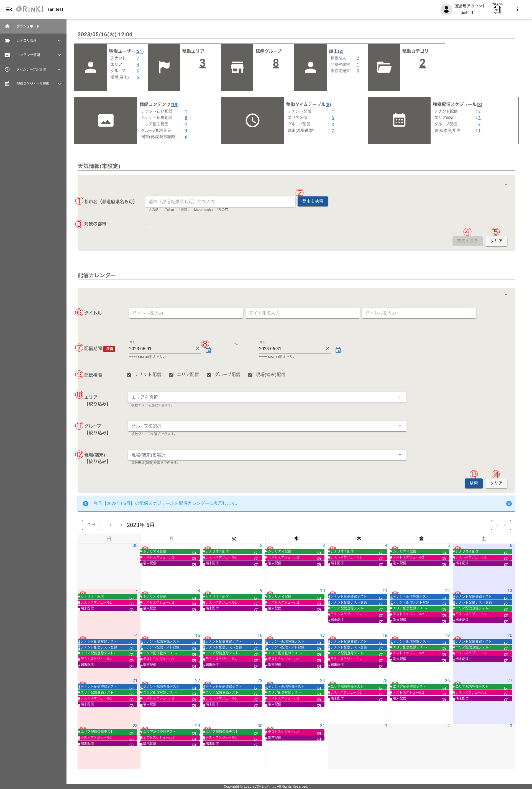Click the hamburger menu collapse icon

[9, 9]
